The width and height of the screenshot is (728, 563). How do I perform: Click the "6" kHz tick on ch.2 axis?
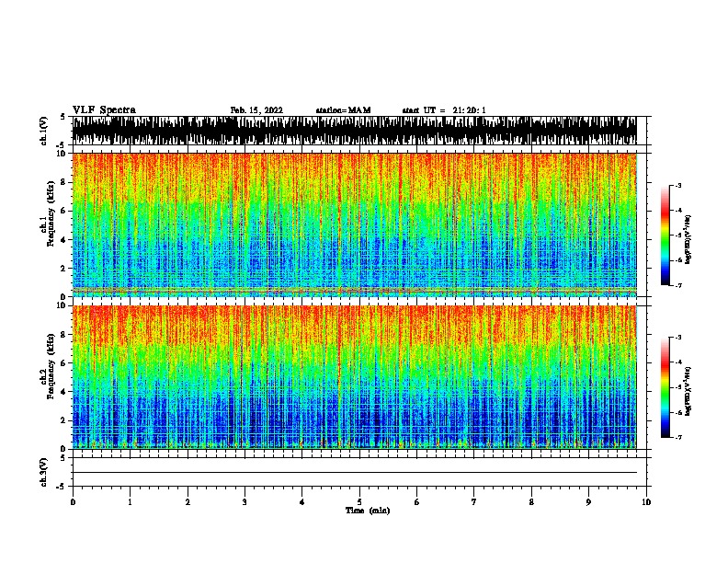click(x=64, y=363)
